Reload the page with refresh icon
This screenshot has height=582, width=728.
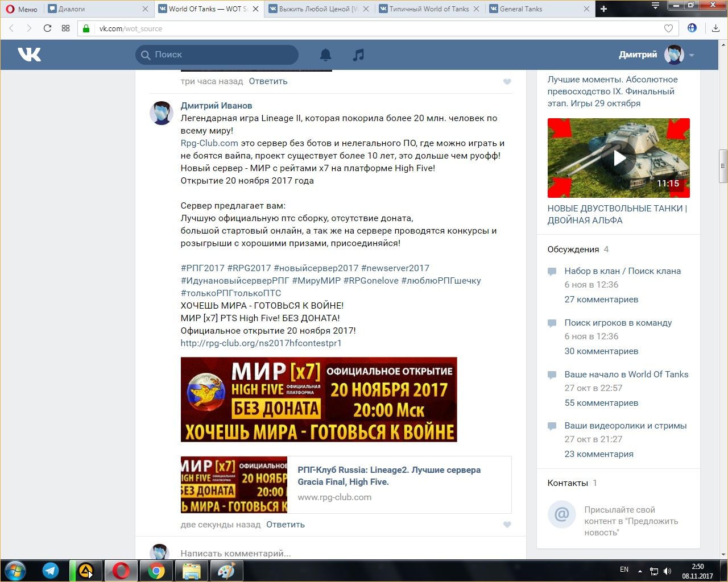pos(47,28)
